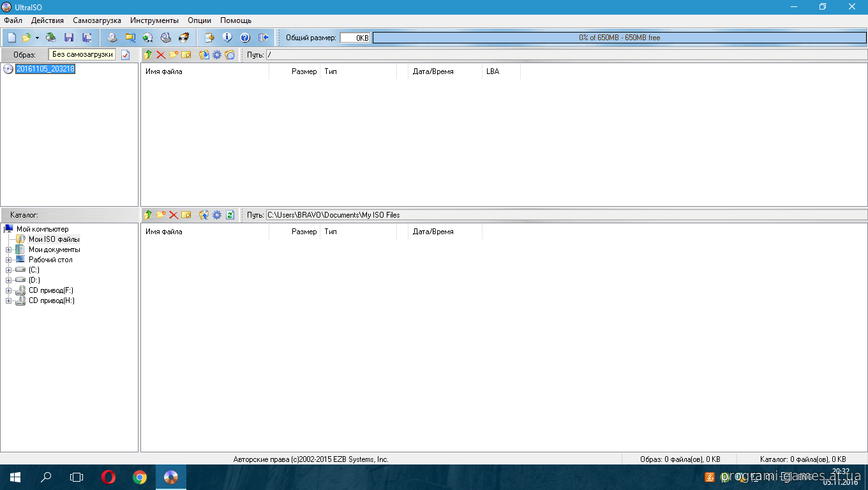Expand the 'CD привод(F:)' node

pos(9,290)
